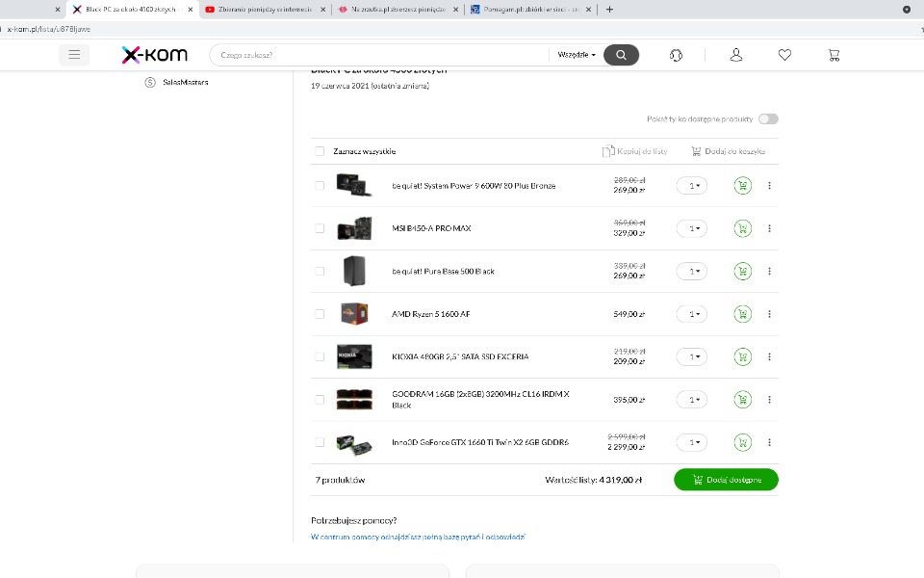Check the Zaznacz wszystkie checkbox
The height and width of the screenshot is (578, 924).
[320, 151]
